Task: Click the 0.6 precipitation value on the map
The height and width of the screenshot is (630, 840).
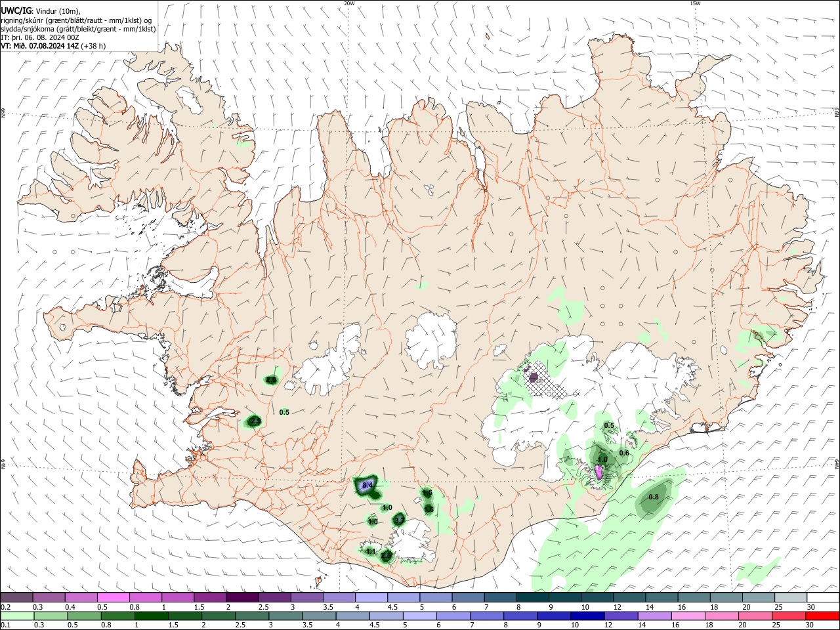Action: click(624, 453)
